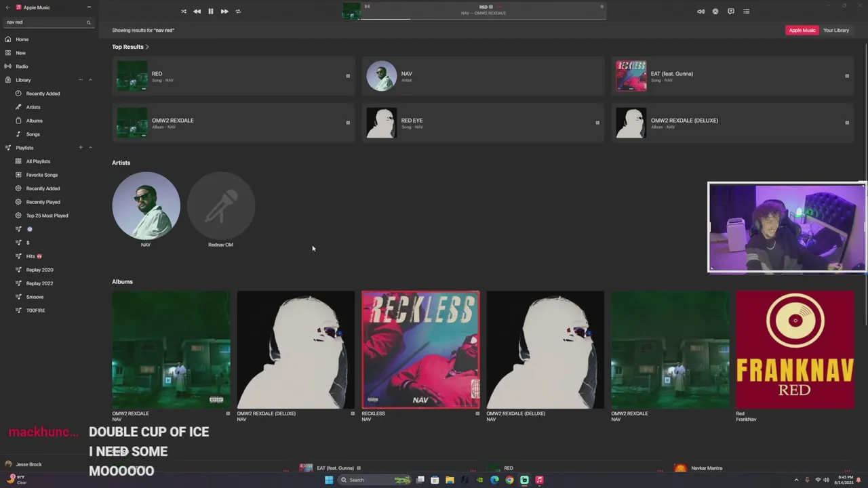Click the now playing album artwork
The image size is (868, 488).
pyautogui.click(x=351, y=12)
